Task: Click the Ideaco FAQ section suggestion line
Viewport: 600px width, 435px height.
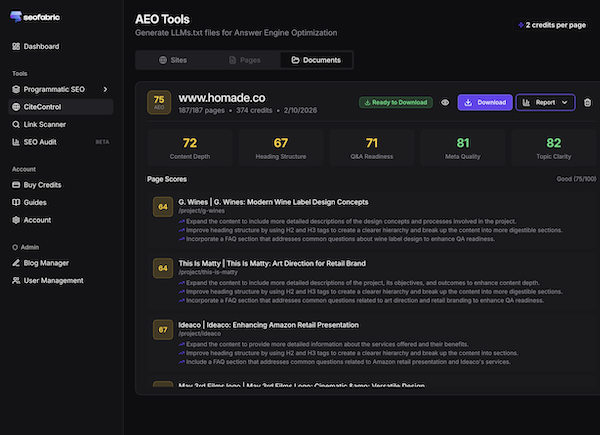Action: [x=344, y=362]
